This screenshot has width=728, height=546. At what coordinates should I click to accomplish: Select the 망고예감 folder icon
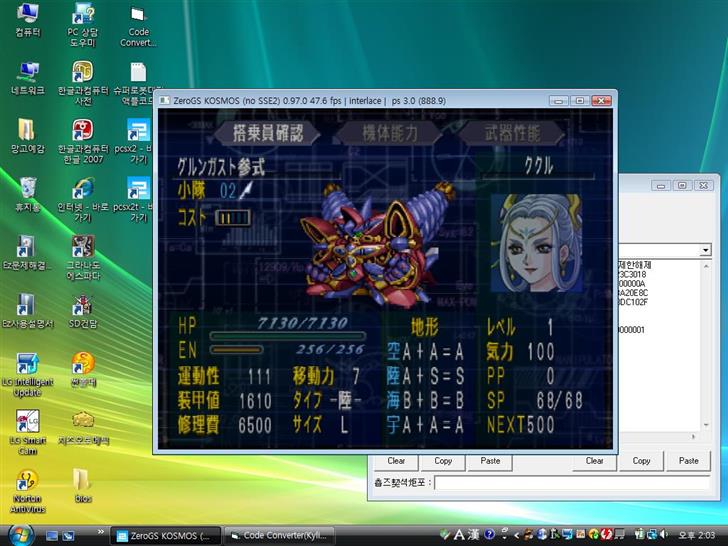point(27,136)
